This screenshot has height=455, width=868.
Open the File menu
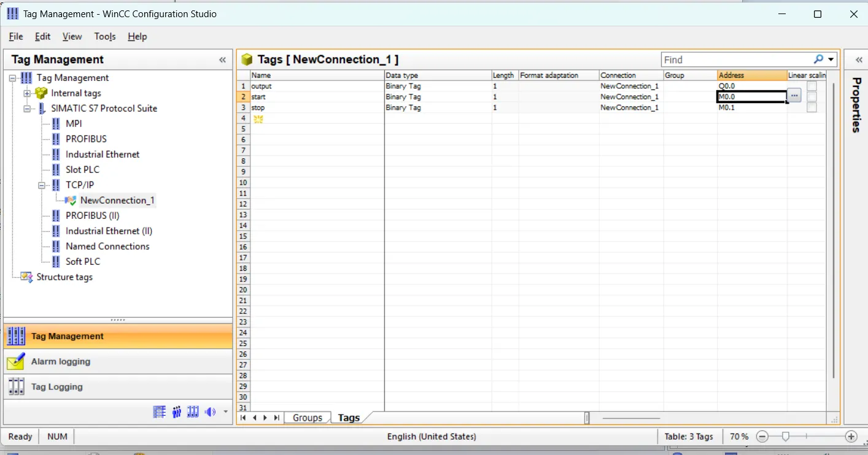coord(16,37)
